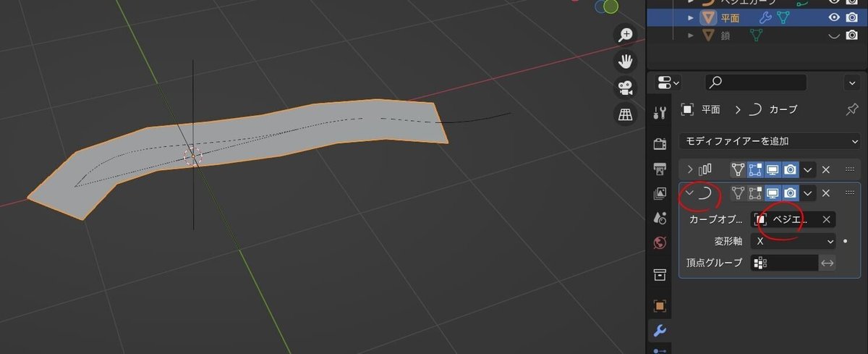Viewport: 868px width, 354px height.
Task: Toggle the pin icon in the properties header
Action: click(852, 109)
